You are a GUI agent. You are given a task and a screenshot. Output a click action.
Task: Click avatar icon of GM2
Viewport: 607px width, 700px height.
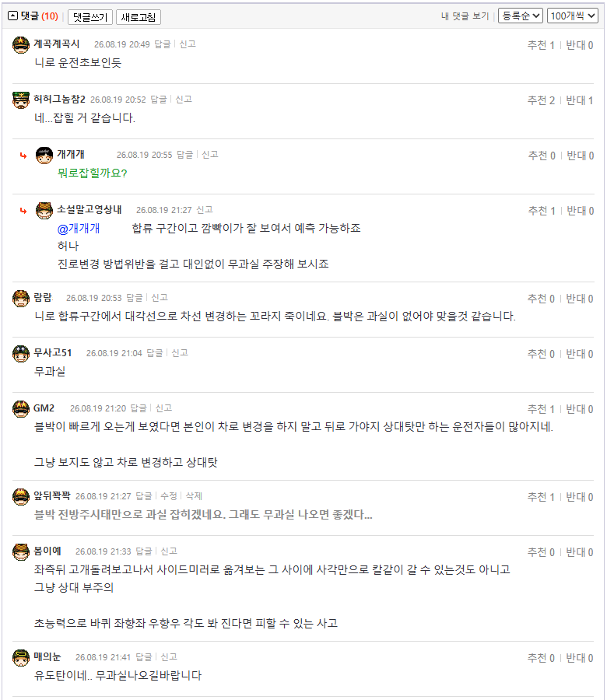click(x=20, y=409)
